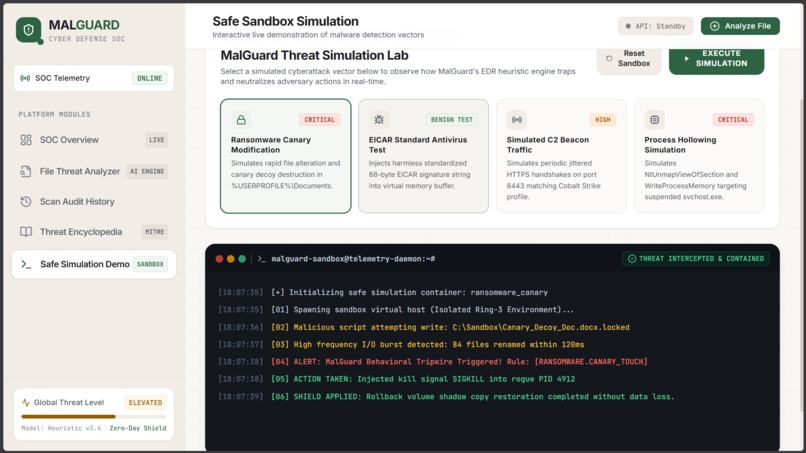Click the SANDBOX badge
Viewport: 806px width, 453px height.
pos(150,264)
